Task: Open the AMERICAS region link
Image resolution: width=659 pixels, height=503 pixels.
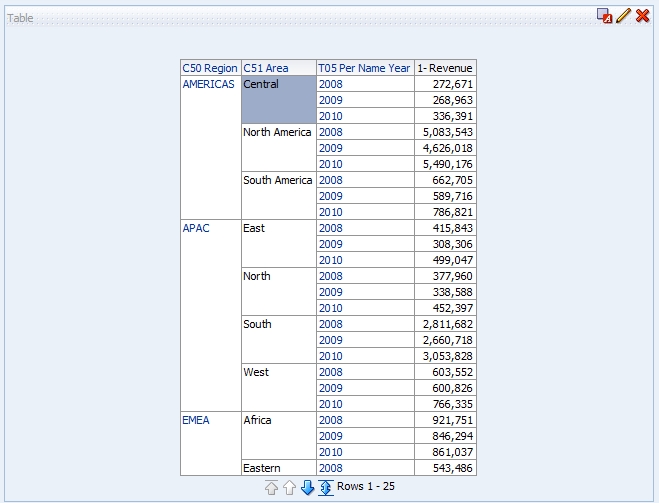Action: tap(208, 84)
